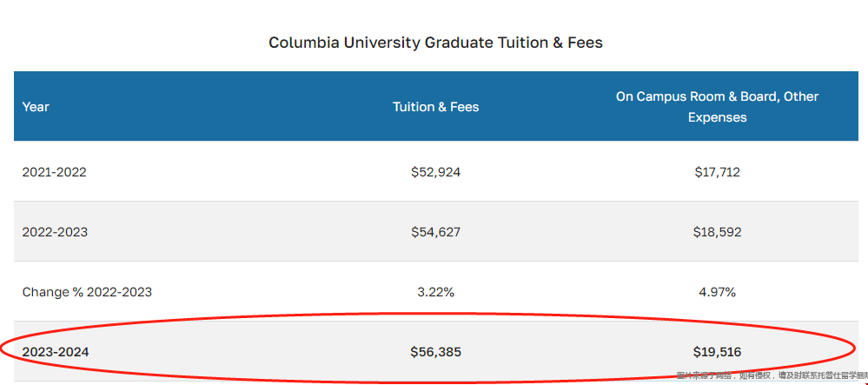
Task: Select the Year column header
Action: click(x=36, y=107)
